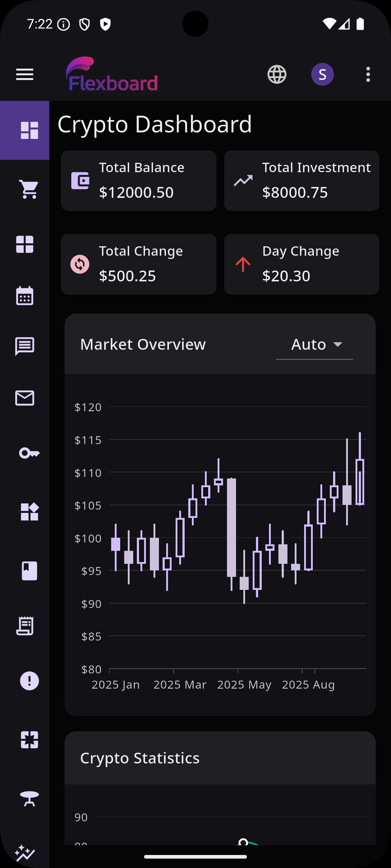The height and width of the screenshot is (868, 391).
Task: Click the globe language icon
Action: pyautogui.click(x=277, y=75)
